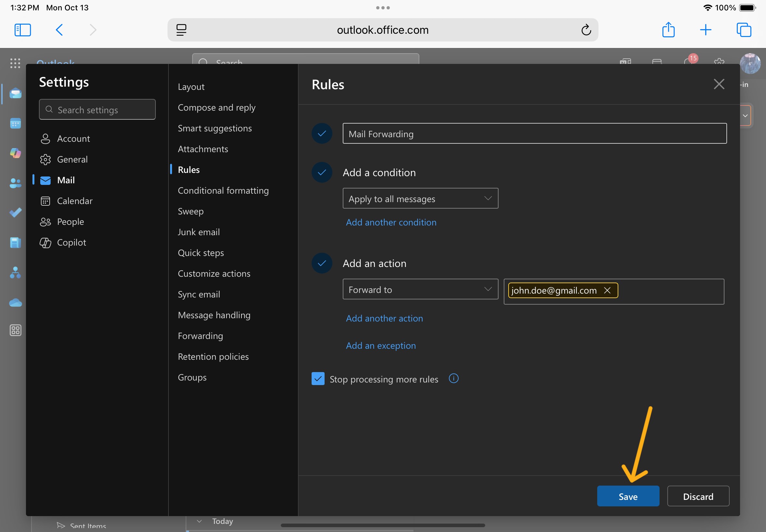Open the People app in the sidebar
766x532 pixels.
15,183
